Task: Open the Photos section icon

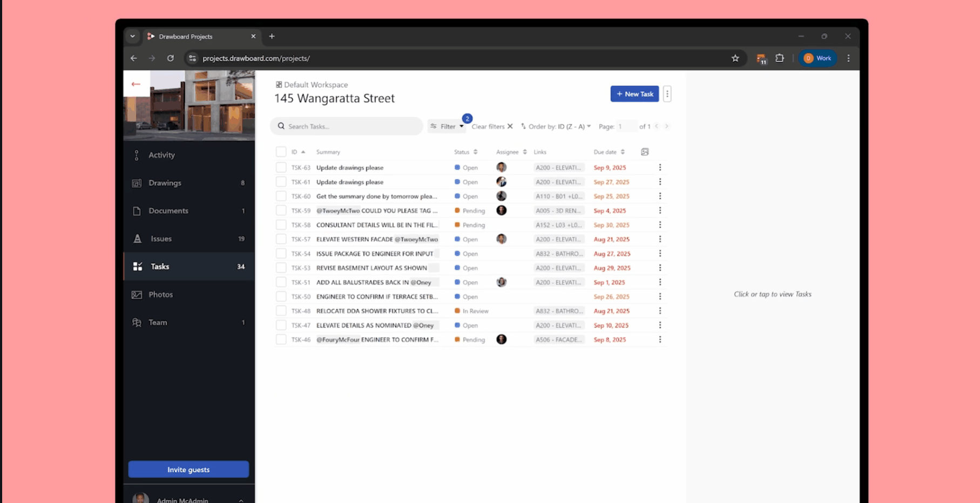Action: tap(137, 295)
